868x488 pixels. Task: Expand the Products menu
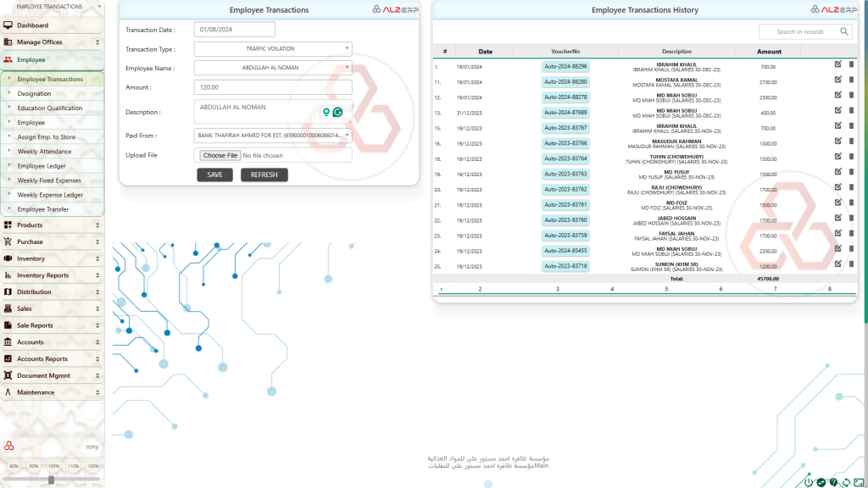52,225
